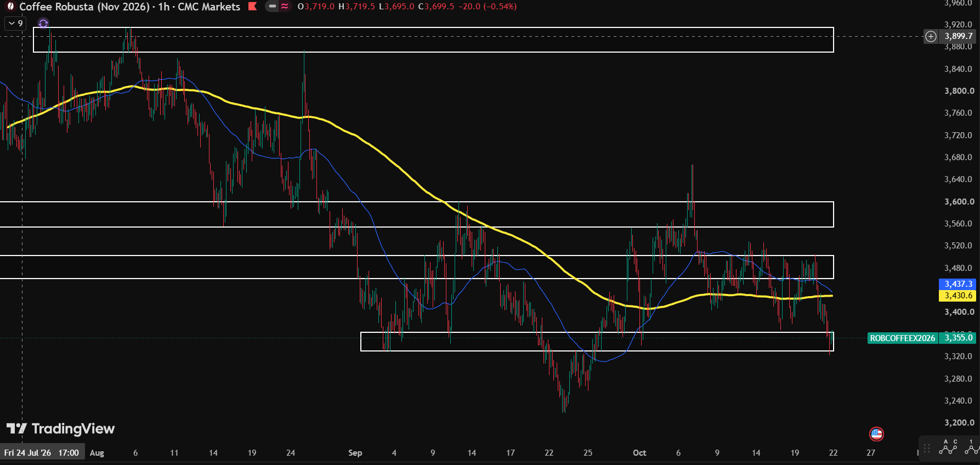Click the red flag icon beside CMC Markets
The height and width of the screenshot is (465, 980).
click(x=252, y=7)
